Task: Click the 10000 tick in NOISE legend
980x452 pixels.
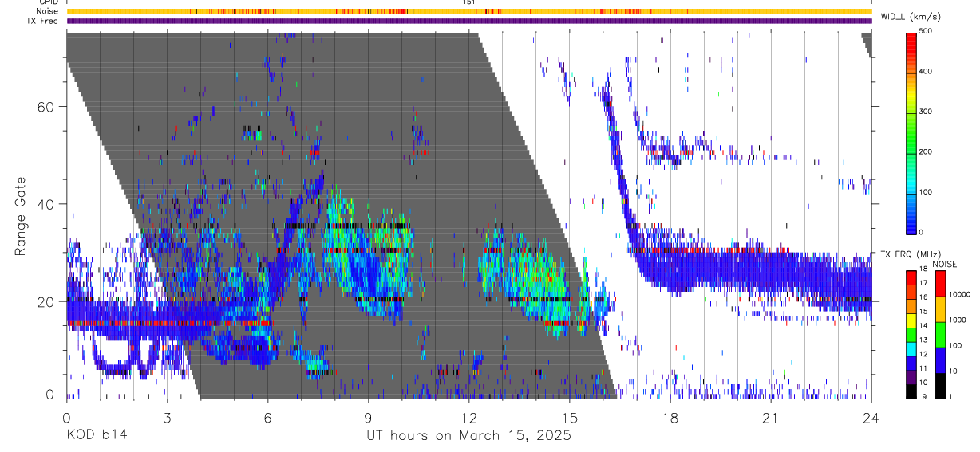Action: tap(959, 294)
